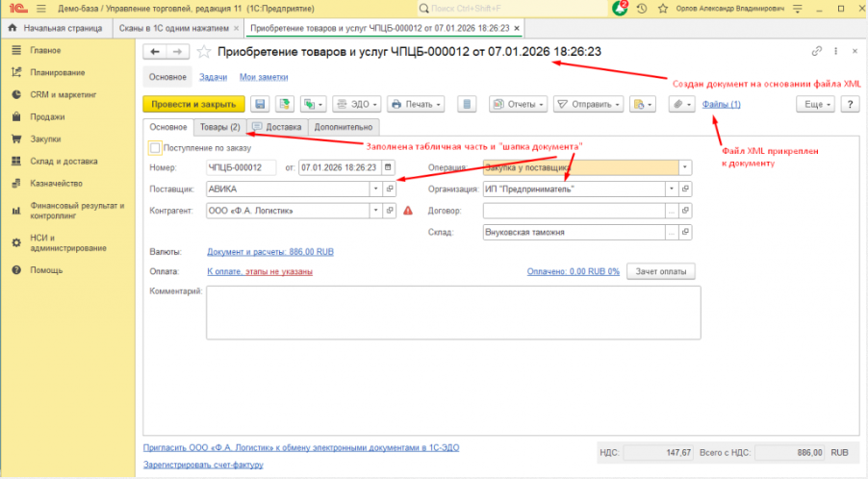This screenshot has width=868, height=479.
Task: Open Задачи link
Action: point(213,77)
